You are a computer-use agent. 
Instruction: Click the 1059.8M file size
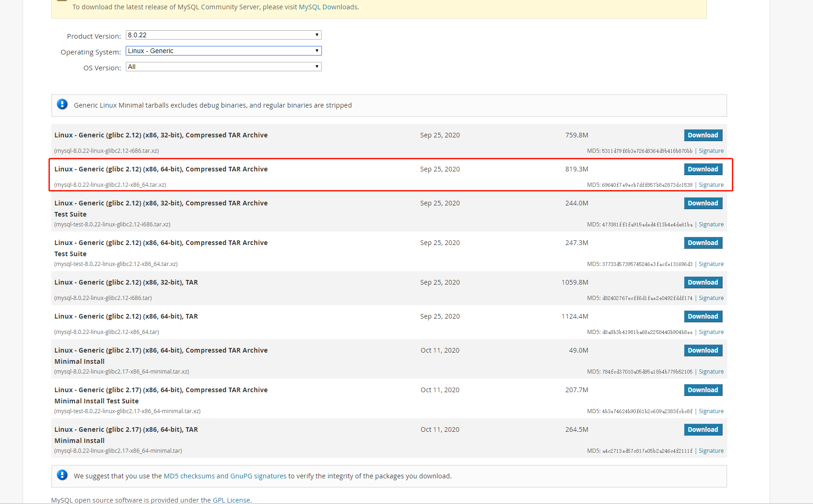tap(575, 282)
